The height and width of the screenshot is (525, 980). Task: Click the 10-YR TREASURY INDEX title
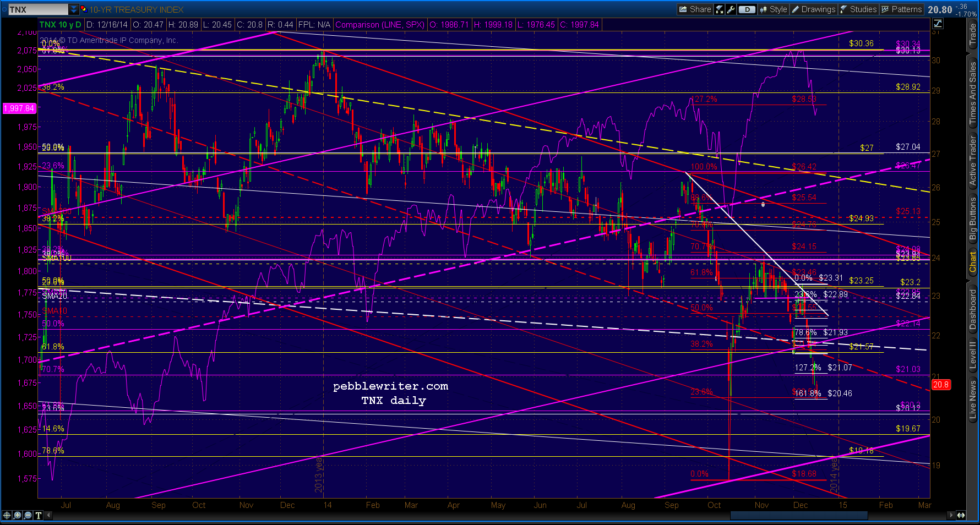137,9
